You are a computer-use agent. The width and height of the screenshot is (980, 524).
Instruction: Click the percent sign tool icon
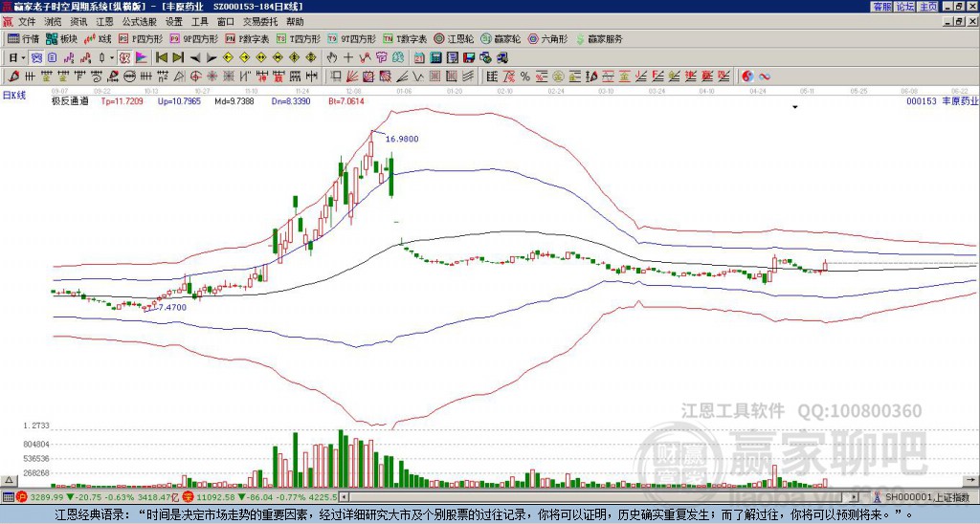[x=525, y=76]
